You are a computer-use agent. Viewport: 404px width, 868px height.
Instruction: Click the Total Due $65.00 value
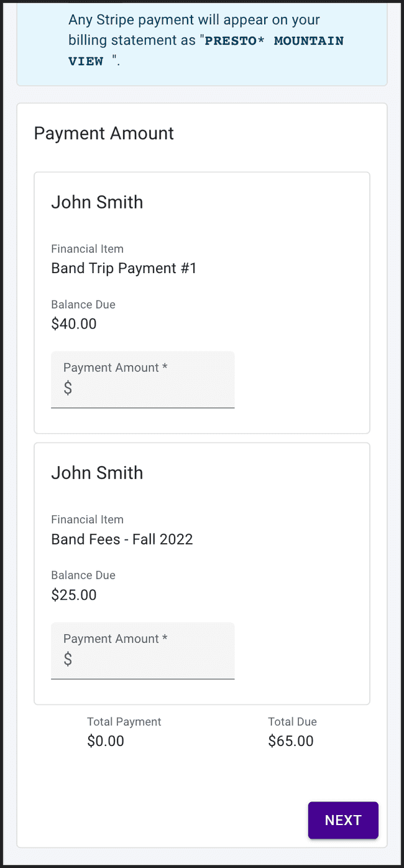click(x=291, y=740)
